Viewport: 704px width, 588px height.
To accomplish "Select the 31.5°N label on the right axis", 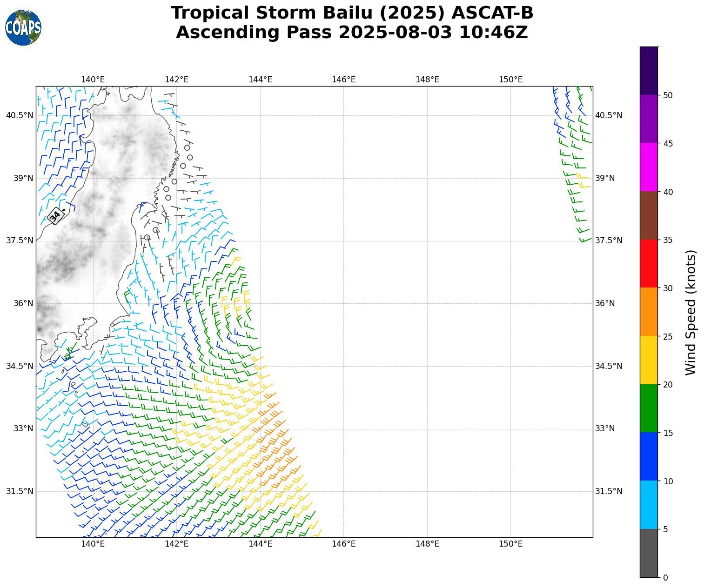I will tap(609, 491).
